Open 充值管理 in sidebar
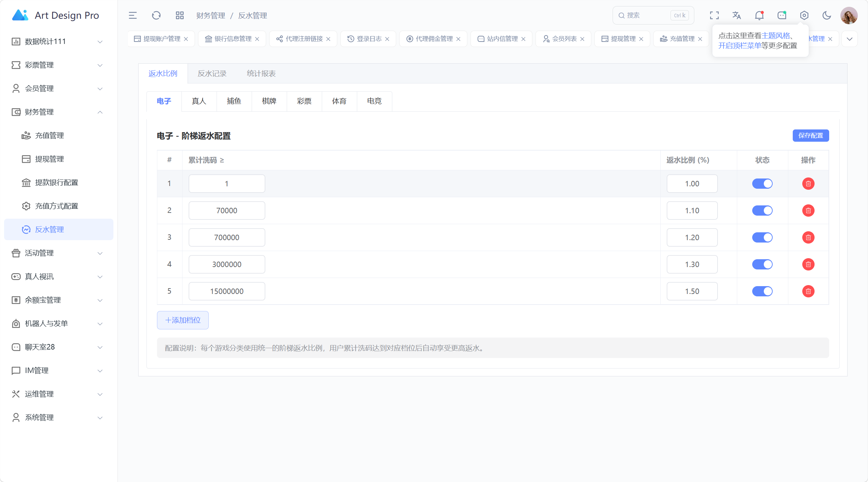Viewport: 868px width, 482px height. [x=59, y=136]
